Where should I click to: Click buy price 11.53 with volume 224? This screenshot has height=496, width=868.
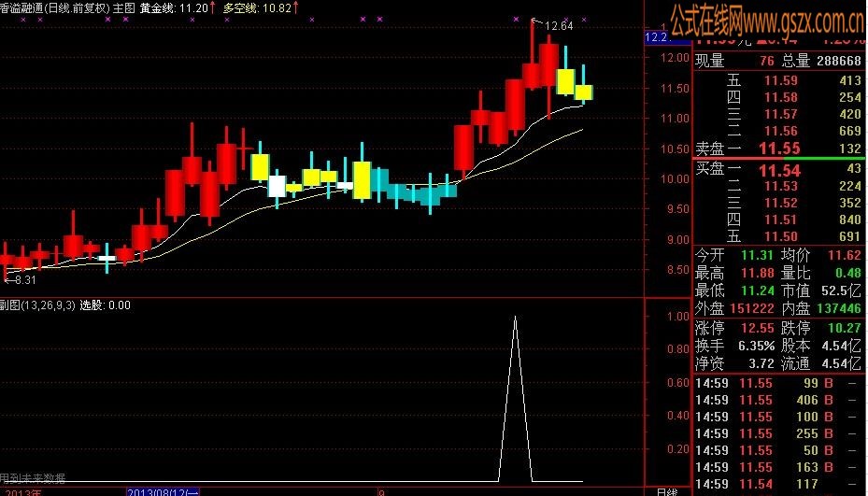point(780,187)
